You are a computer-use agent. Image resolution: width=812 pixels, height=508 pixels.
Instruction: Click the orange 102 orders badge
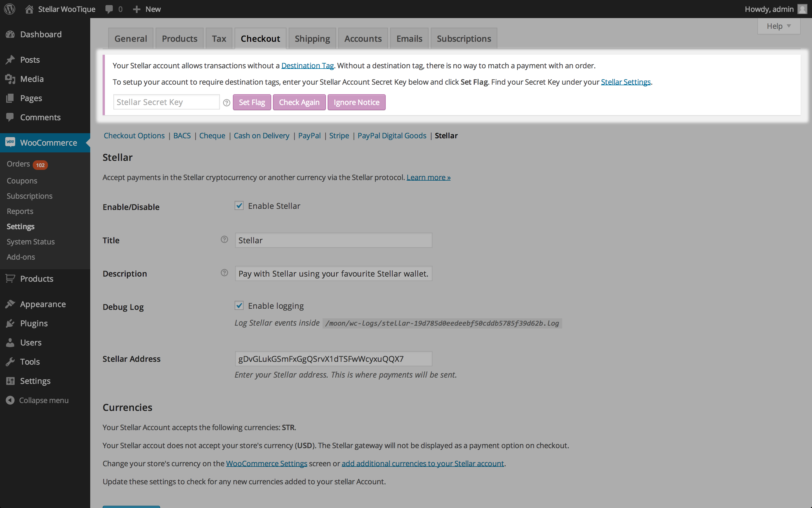click(40, 165)
